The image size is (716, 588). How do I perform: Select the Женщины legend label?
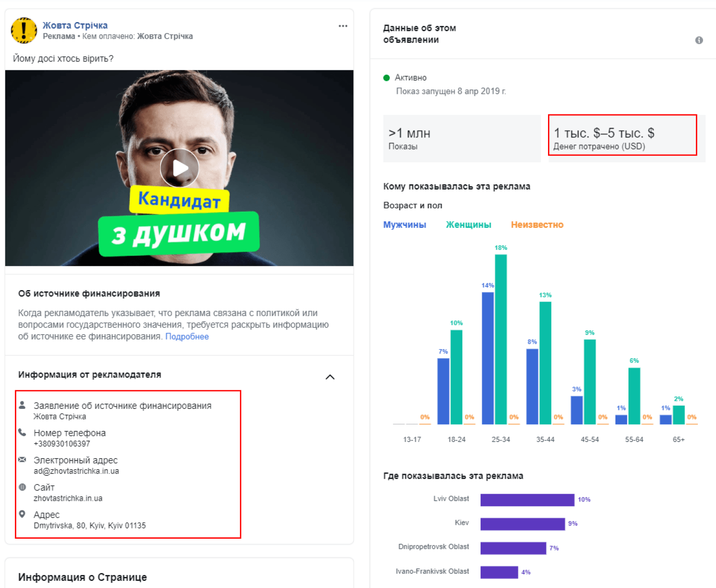point(469,225)
